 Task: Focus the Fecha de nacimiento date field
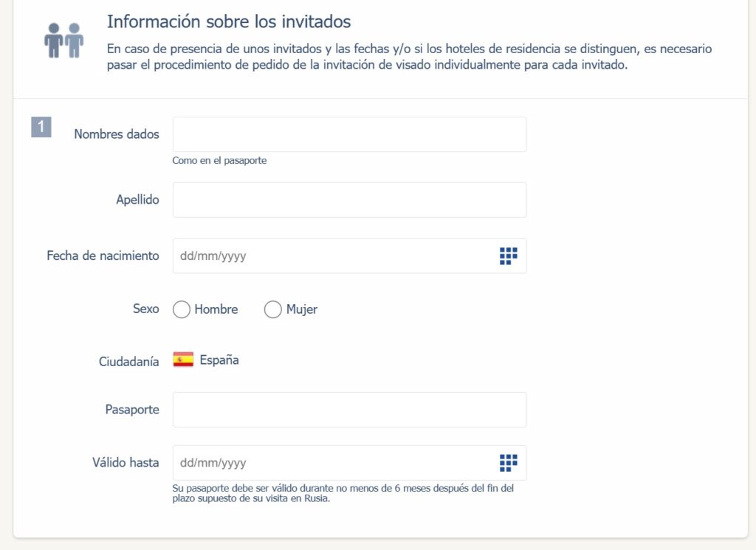(332, 256)
